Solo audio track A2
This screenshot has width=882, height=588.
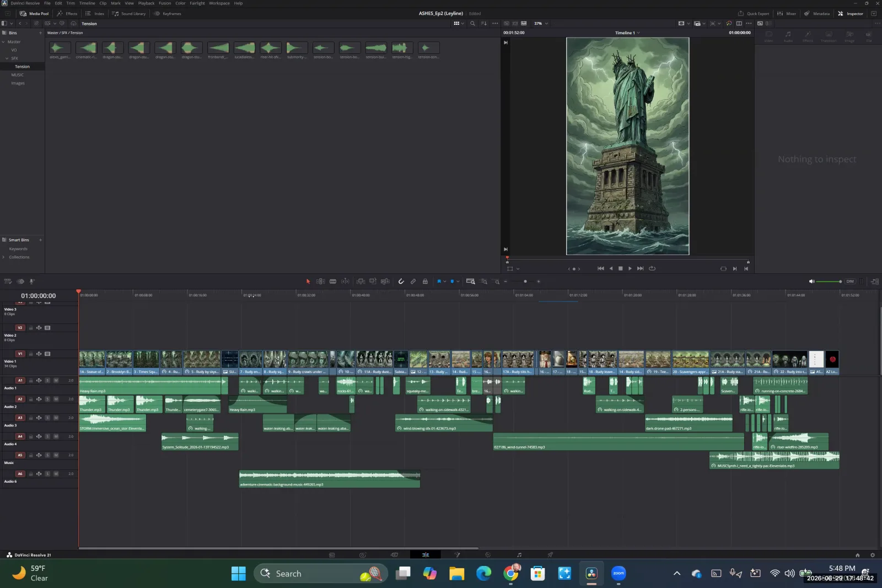[x=47, y=399]
